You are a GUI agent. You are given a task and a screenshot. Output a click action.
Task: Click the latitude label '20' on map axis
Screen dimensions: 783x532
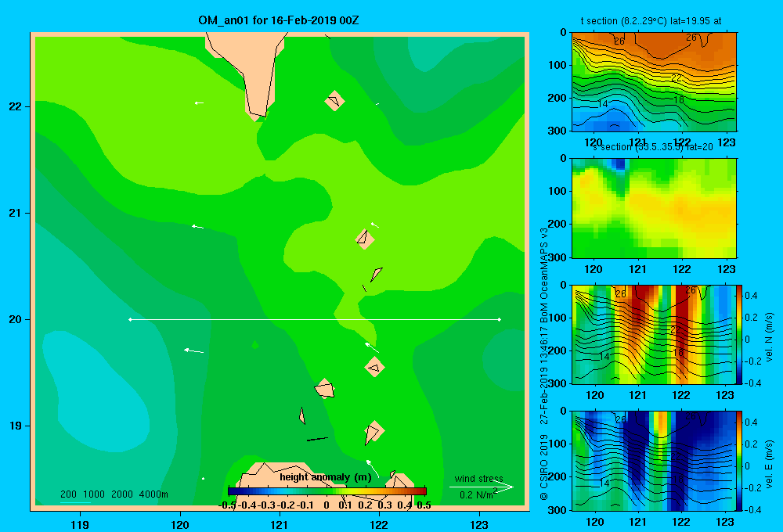click(16, 319)
